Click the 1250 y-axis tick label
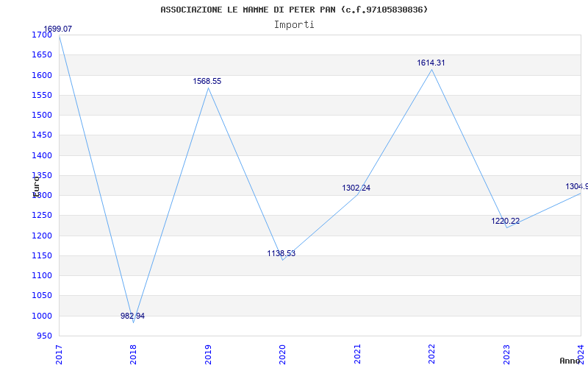 click(42, 216)
